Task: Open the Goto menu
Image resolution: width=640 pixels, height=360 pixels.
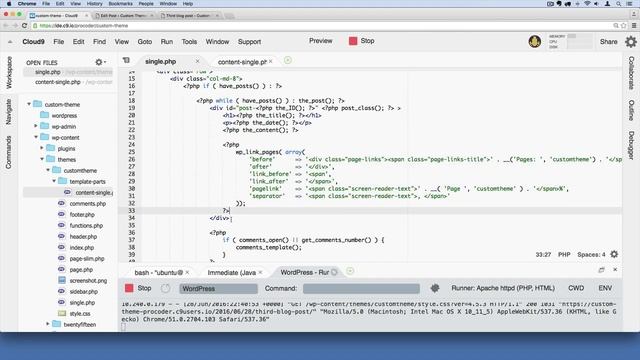Action: [144, 42]
